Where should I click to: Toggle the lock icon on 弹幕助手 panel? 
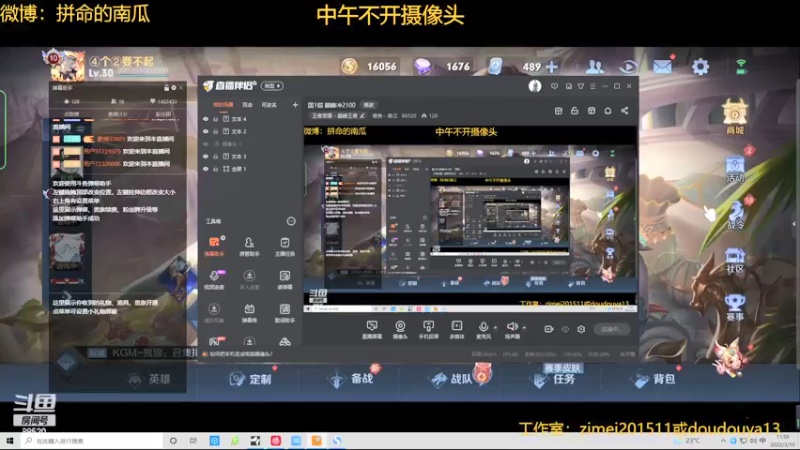[166, 88]
